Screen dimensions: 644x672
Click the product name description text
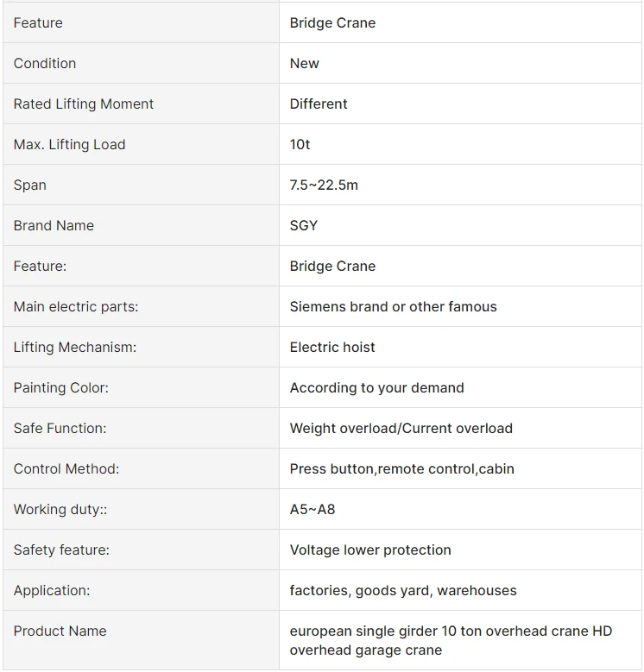point(451,641)
